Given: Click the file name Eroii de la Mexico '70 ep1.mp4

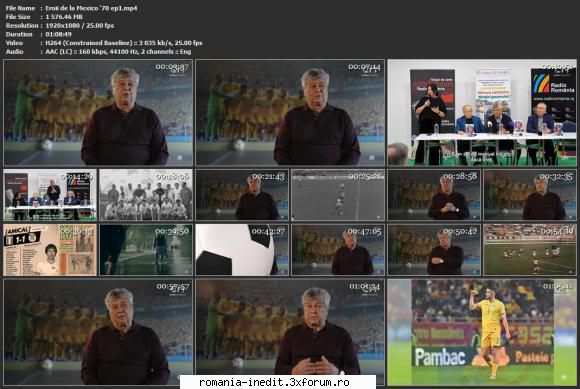Looking at the screenshot, I should (x=91, y=8).
